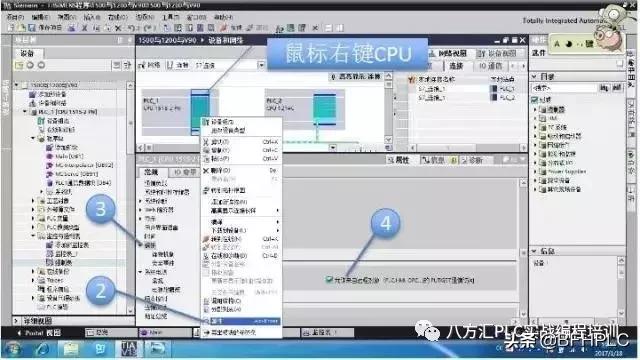Expand the details view panel

click(x=16, y=321)
